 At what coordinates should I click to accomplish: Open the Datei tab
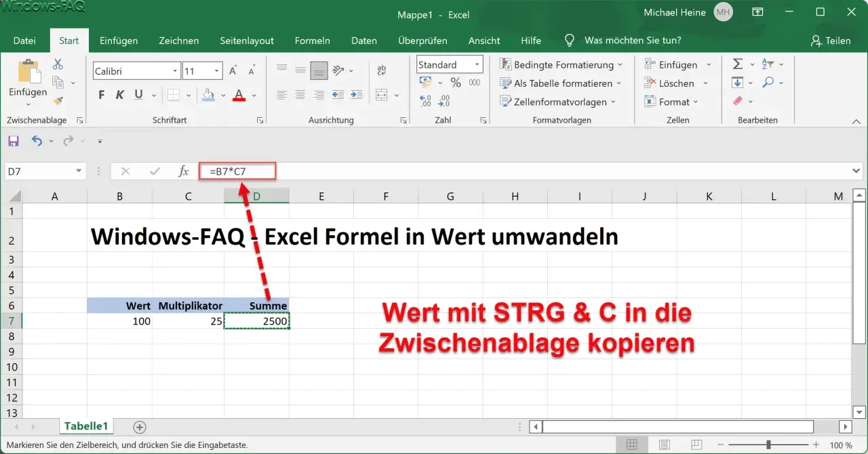(24, 41)
